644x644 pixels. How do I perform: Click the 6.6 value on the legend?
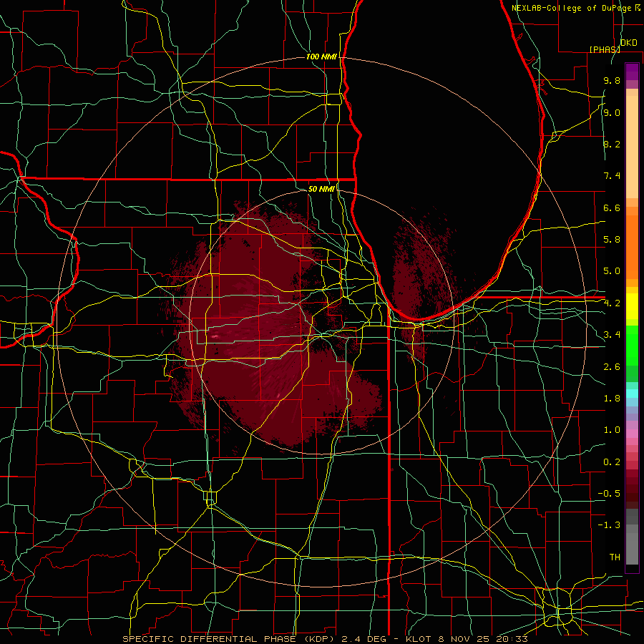[612, 208]
